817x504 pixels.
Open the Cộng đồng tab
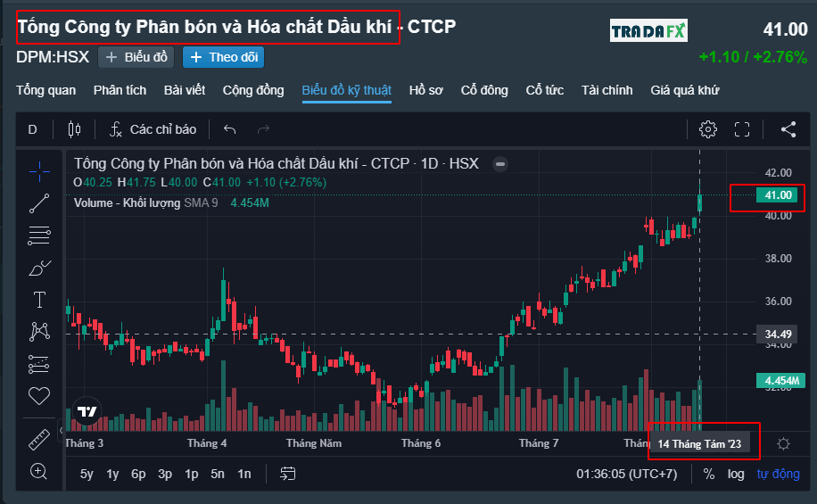[x=253, y=90]
